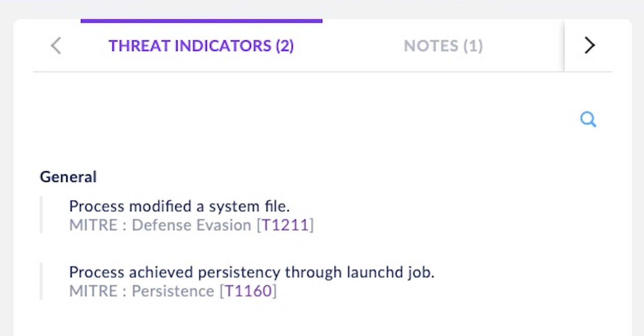Switch to the Threat Indicators tab
This screenshot has width=644, height=336.
(201, 46)
